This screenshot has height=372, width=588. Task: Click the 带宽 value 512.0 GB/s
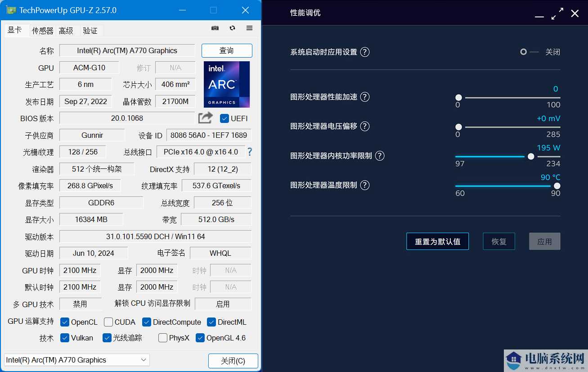point(216,219)
